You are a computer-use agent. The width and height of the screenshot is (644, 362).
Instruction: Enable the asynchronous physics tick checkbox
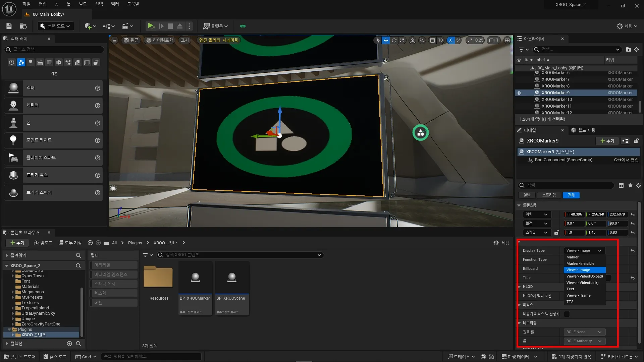[x=567, y=314]
